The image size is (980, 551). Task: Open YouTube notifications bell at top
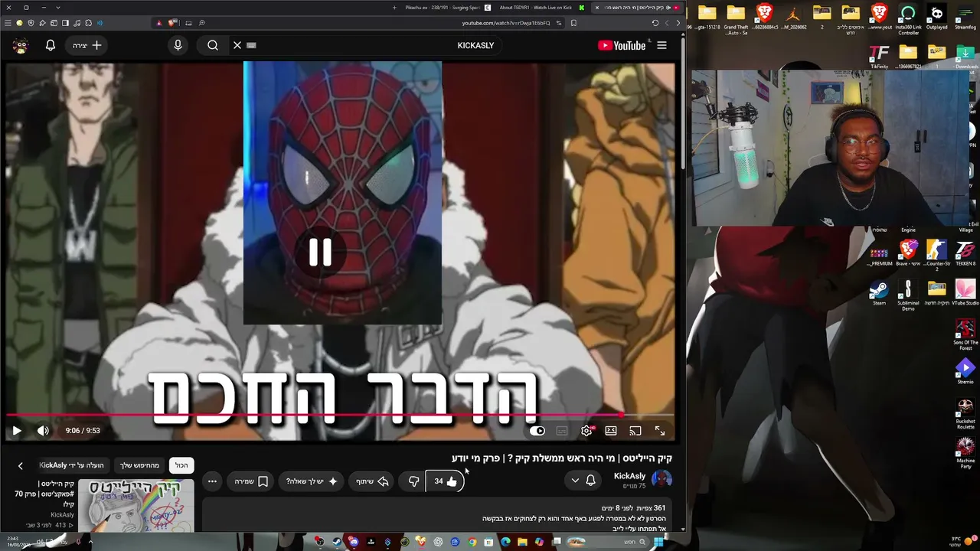[x=51, y=45]
